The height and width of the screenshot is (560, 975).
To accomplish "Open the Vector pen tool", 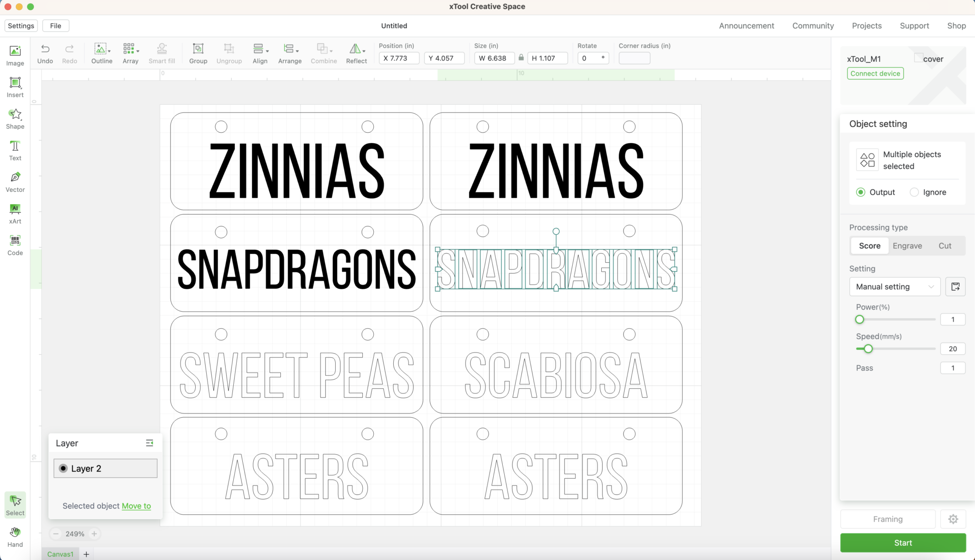I will coord(15,182).
